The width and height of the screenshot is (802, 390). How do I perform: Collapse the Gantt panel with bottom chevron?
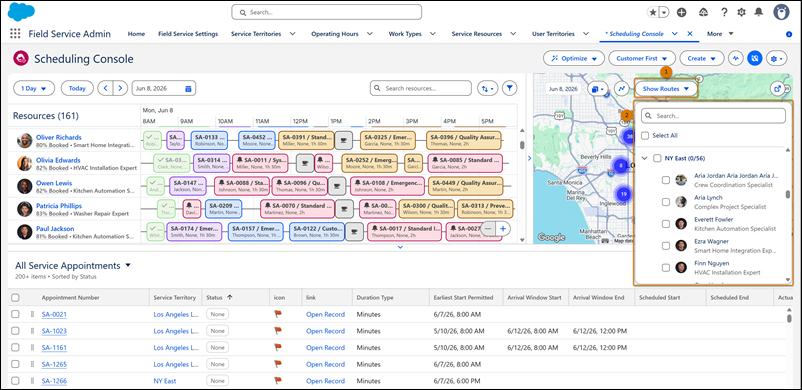[400, 247]
